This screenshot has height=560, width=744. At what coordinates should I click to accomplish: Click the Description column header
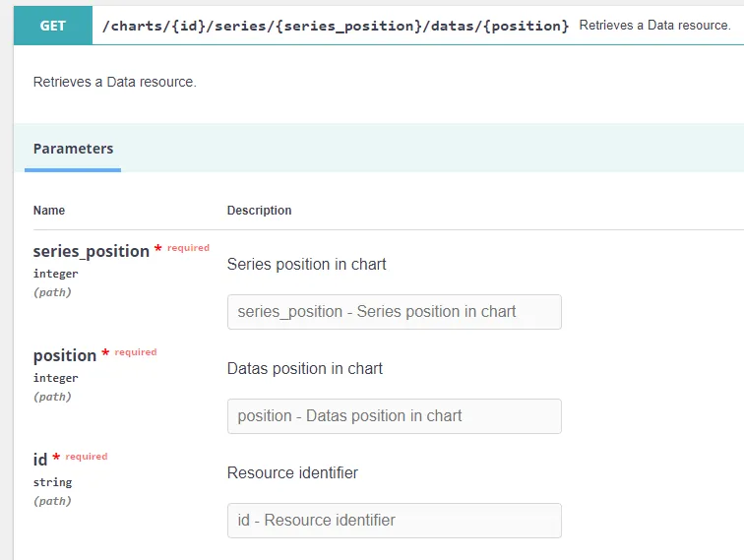tap(259, 211)
